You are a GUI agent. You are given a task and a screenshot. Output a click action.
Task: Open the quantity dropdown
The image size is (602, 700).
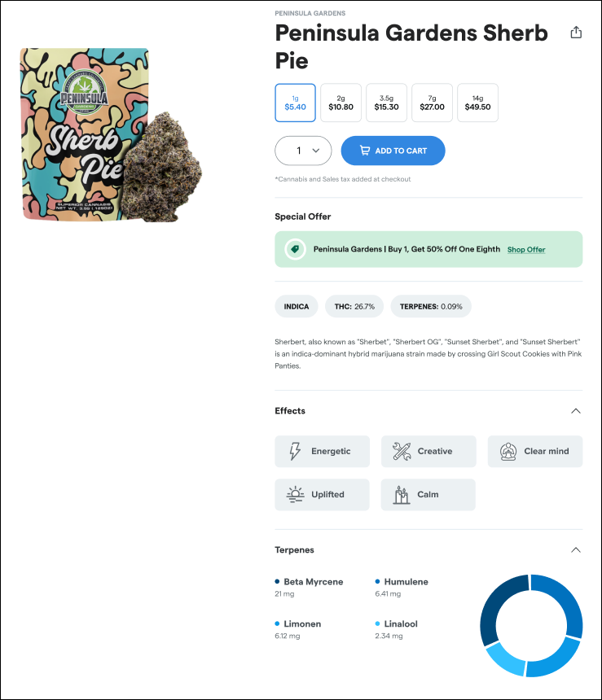point(303,151)
